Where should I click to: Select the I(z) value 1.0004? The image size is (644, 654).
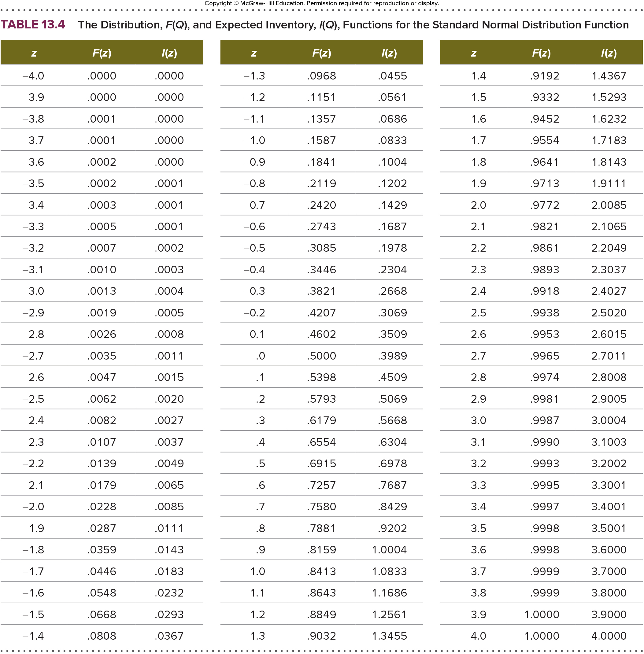389,550
